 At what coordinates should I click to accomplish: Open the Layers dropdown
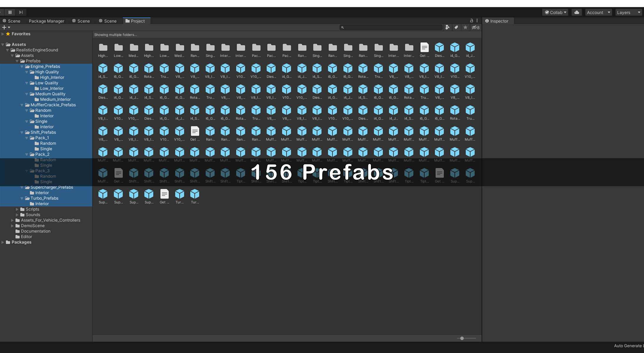(628, 12)
